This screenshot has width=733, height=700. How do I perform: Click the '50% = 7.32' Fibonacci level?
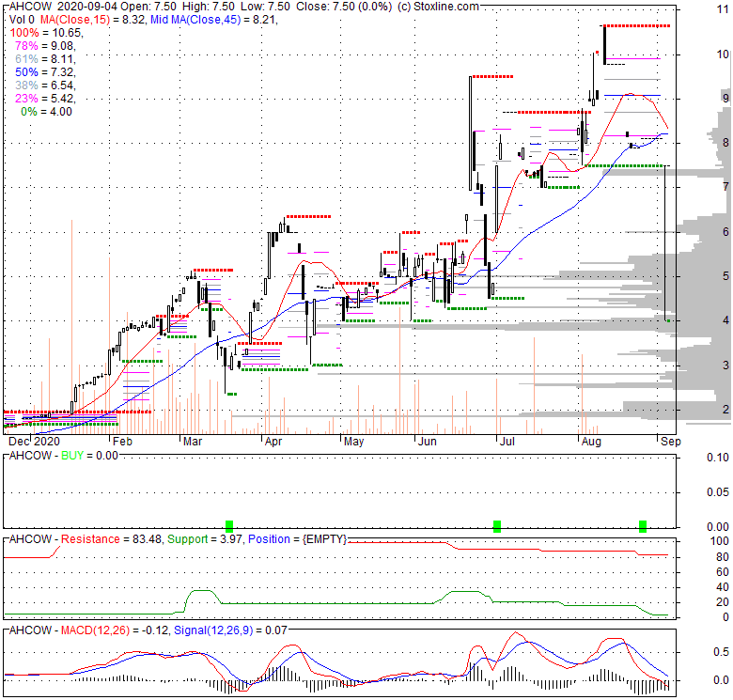click(x=45, y=72)
